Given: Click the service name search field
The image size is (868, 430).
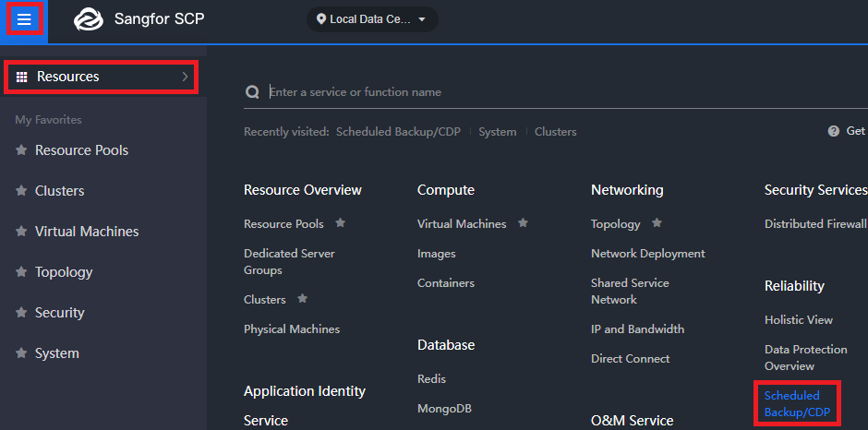Looking at the screenshot, I should coord(554,92).
